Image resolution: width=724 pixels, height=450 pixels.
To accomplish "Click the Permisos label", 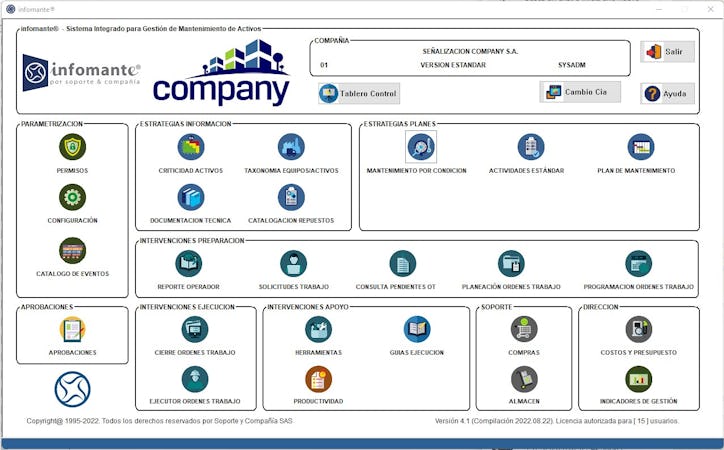I will [72, 171].
